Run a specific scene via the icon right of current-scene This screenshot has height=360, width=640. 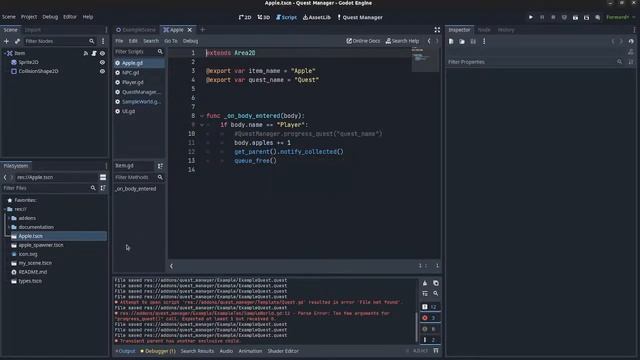point(587,17)
